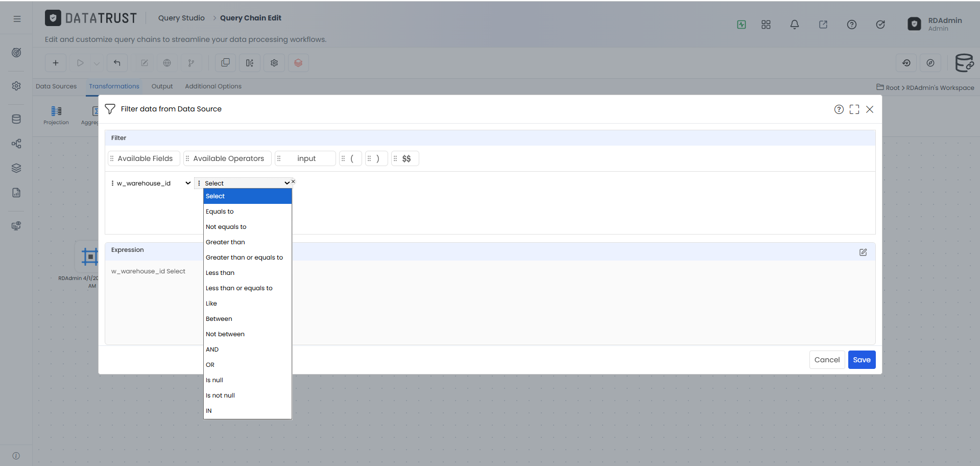This screenshot has width=980, height=466.
Task: Click the Save button
Action: click(x=862, y=360)
